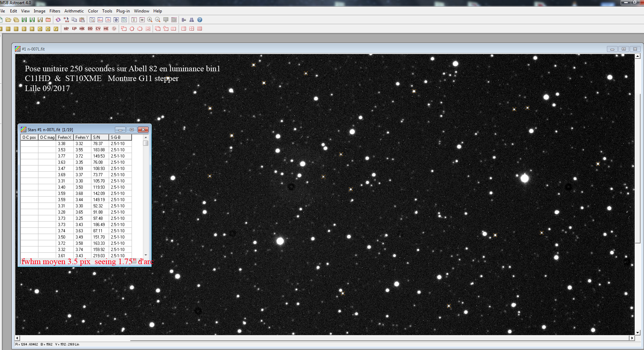Open the Color menu

tap(93, 11)
